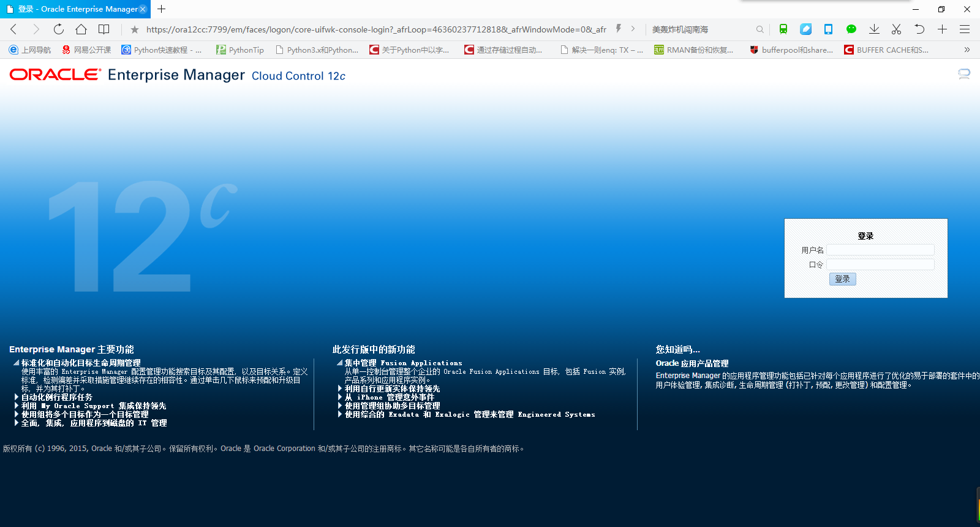This screenshot has width=980, height=527.
Task: Click the undo arrow toolbar icon
Action: (919, 29)
